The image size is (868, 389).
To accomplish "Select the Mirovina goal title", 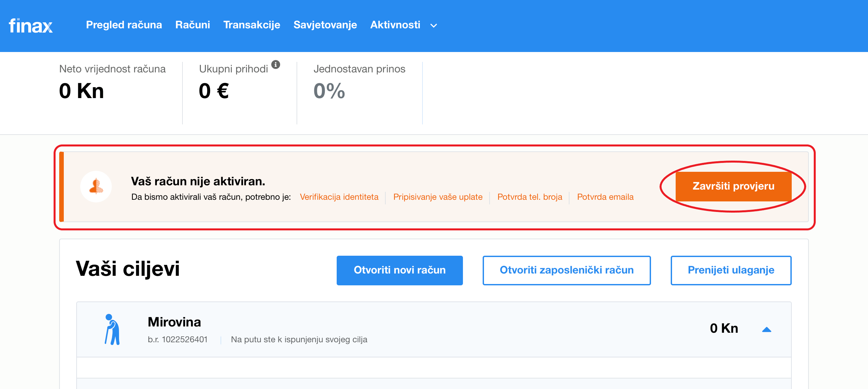I will coord(174,322).
